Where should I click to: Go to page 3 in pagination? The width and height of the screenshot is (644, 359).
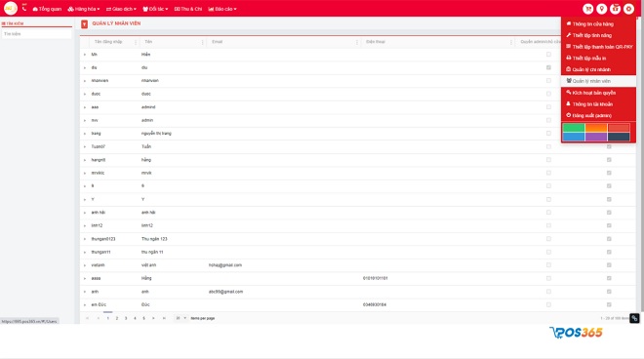coord(126,318)
